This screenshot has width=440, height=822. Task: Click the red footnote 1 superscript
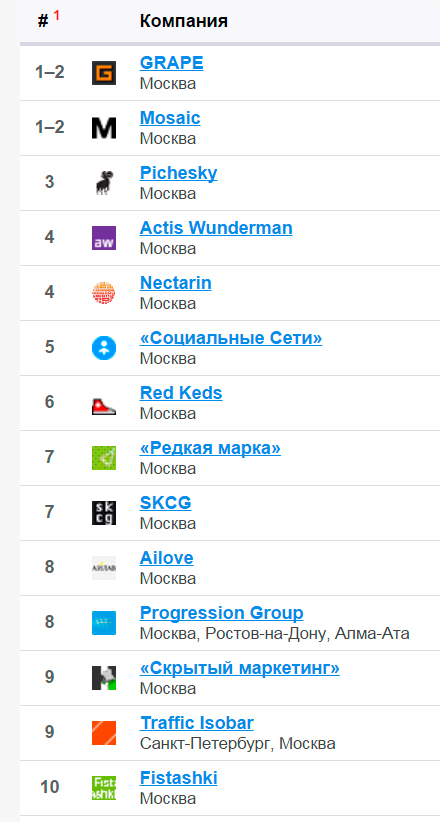tap(57, 16)
